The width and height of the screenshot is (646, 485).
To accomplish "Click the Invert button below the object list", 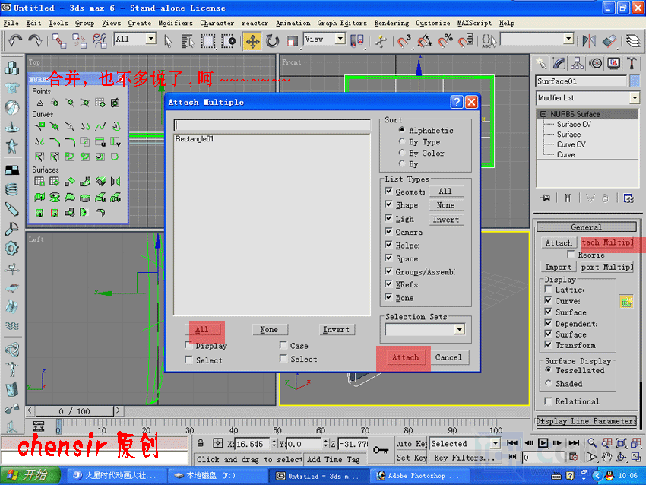I will click(x=337, y=329).
